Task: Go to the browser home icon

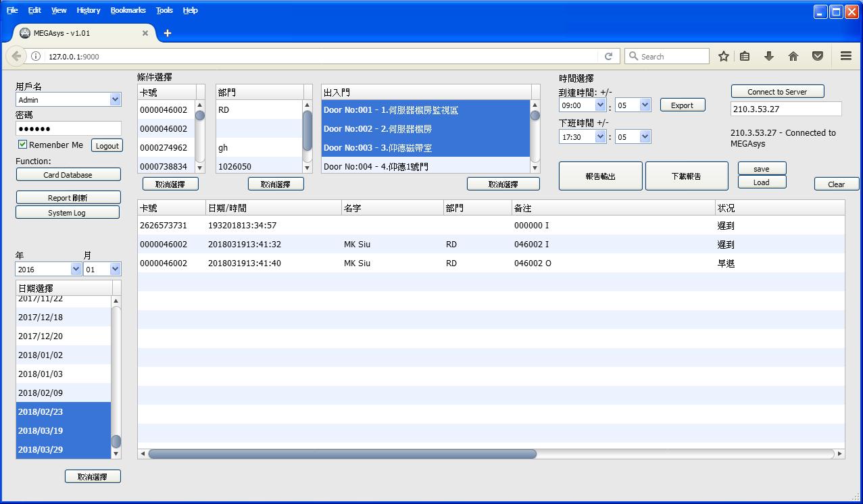Action: tap(793, 57)
